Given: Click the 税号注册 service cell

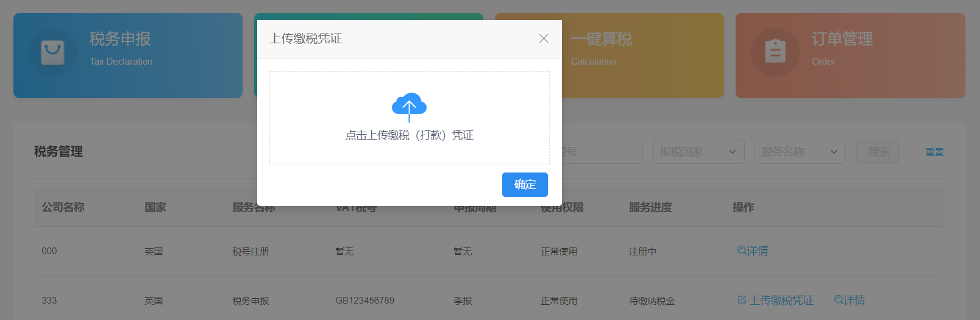Looking at the screenshot, I should pyautogui.click(x=250, y=251).
